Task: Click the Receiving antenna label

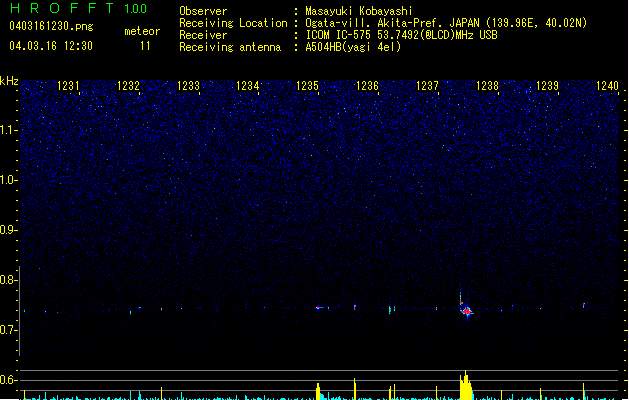Action: (230, 47)
